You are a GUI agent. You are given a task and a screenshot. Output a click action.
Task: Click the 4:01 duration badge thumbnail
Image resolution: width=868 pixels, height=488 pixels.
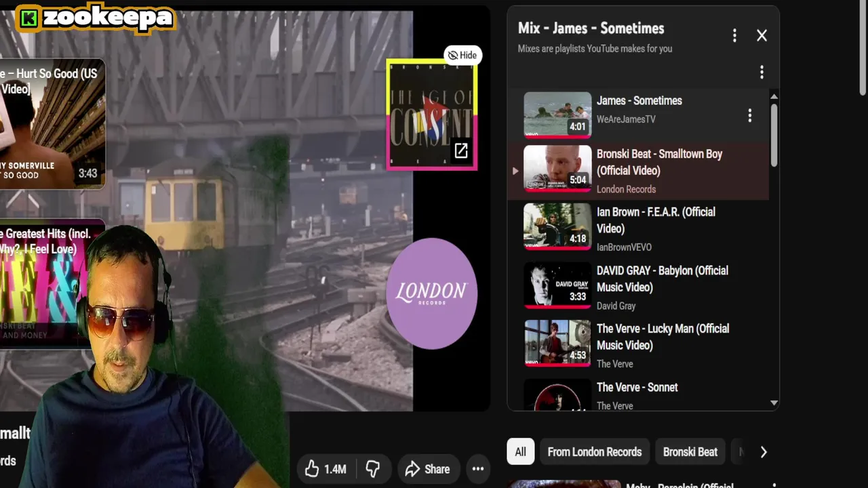tap(557, 115)
